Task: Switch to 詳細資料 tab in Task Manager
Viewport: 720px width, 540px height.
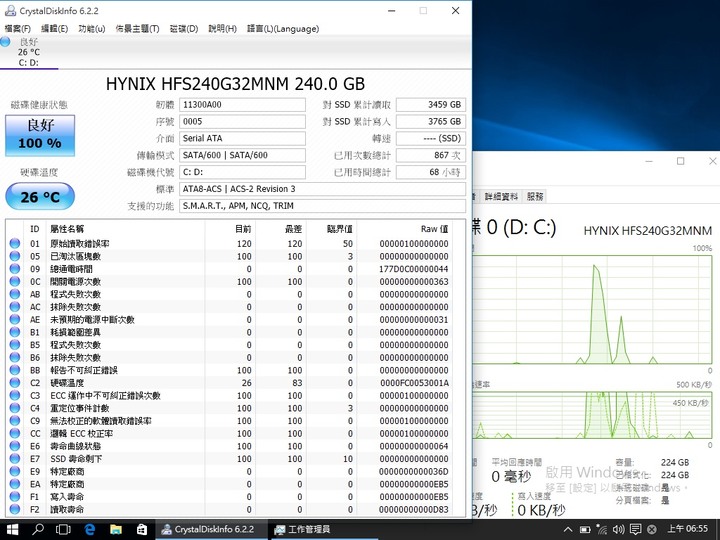Action: [x=501, y=197]
